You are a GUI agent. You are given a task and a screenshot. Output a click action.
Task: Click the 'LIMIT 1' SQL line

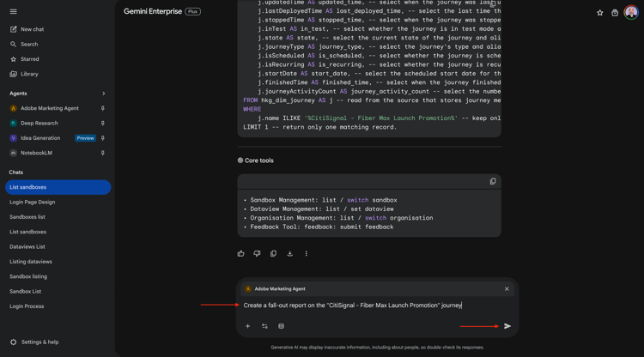tap(320, 127)
